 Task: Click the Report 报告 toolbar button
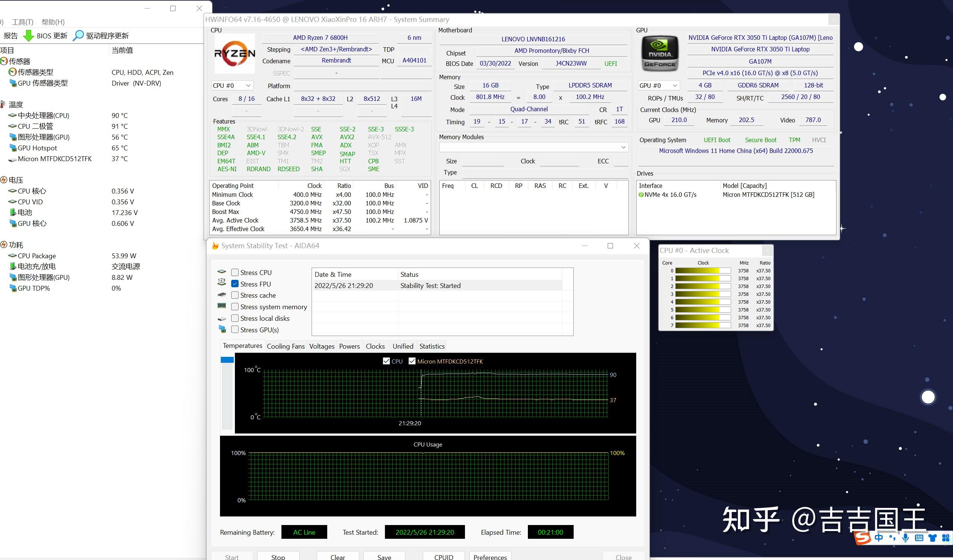pos(10,36)
